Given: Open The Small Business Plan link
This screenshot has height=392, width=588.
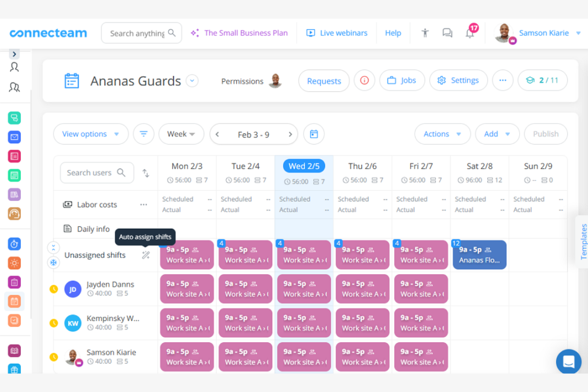Looking at the screenshot, I should (x=239, y=33).
